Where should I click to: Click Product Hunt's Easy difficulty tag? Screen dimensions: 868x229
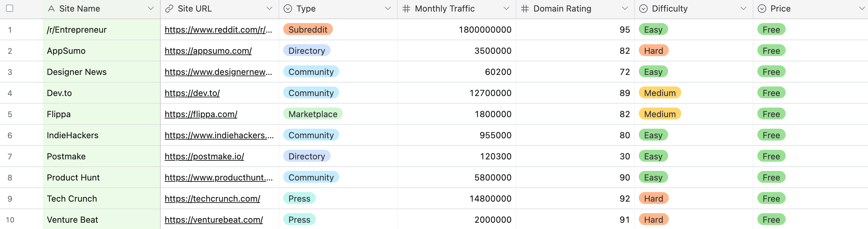(x=653, y=177)
